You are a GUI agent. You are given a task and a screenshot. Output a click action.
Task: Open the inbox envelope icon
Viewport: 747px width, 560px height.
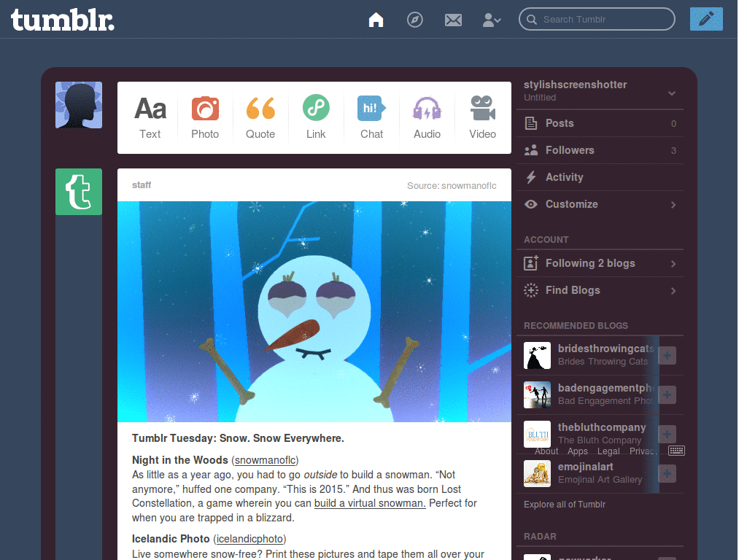[x=453, y=20]
